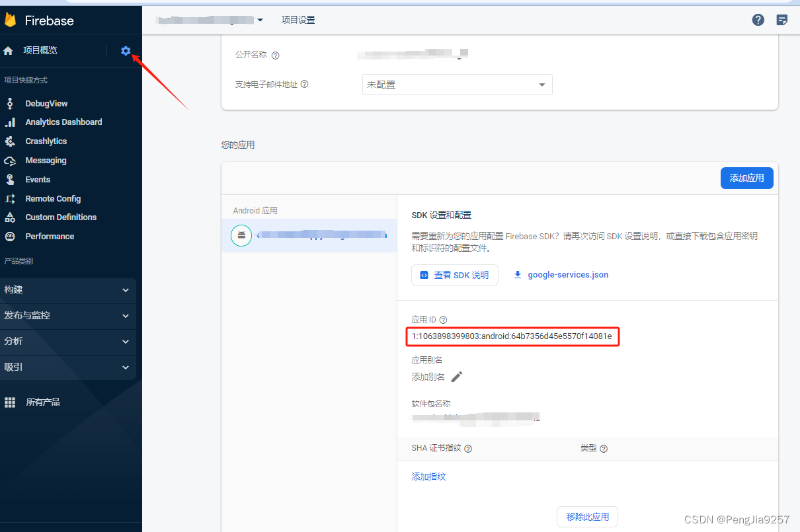Open 所有产品 in the sidebar

(43, 402)
